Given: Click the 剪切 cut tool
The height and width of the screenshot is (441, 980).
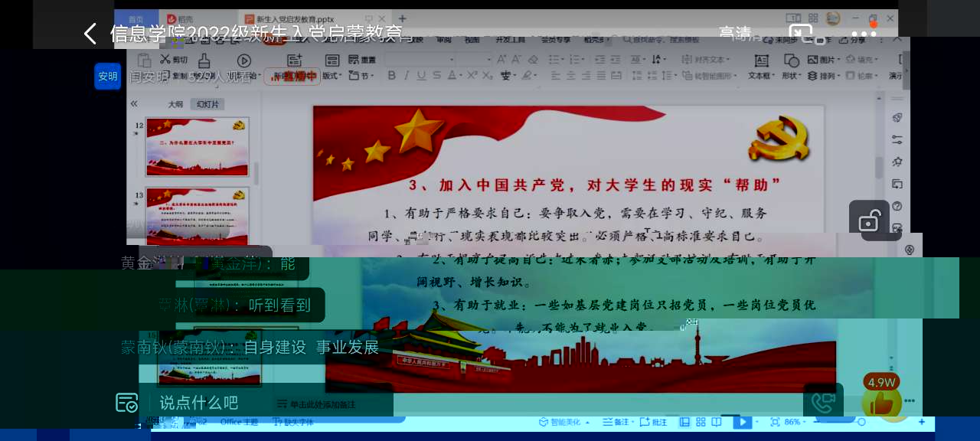Looking at the screenshot, I should pyautogui.click(x=174, y=60).
